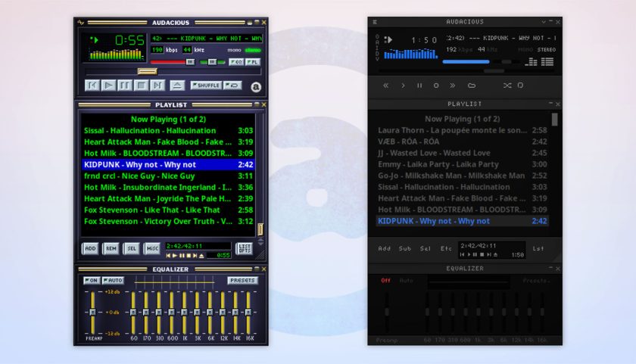Open LIST OPTS menu in left playlist

click(245, 248)
